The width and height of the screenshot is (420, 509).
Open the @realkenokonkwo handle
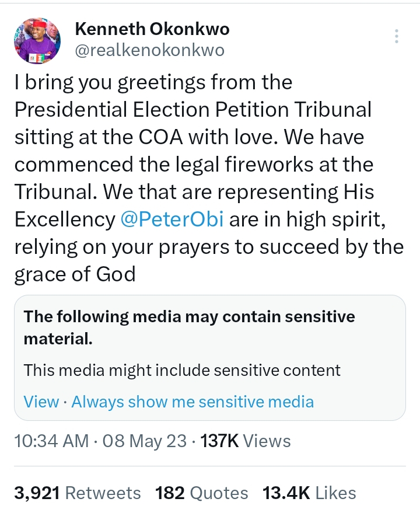click(149, 50)
